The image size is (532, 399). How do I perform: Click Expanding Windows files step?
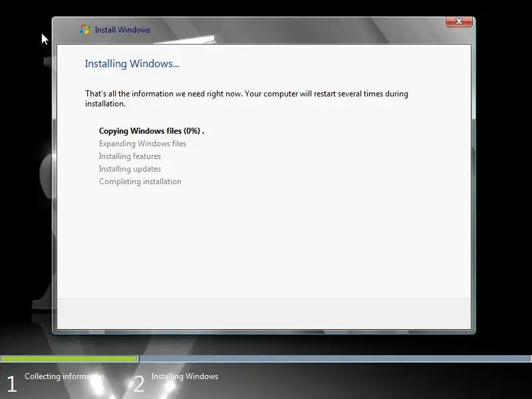click(x=142, y=144)
